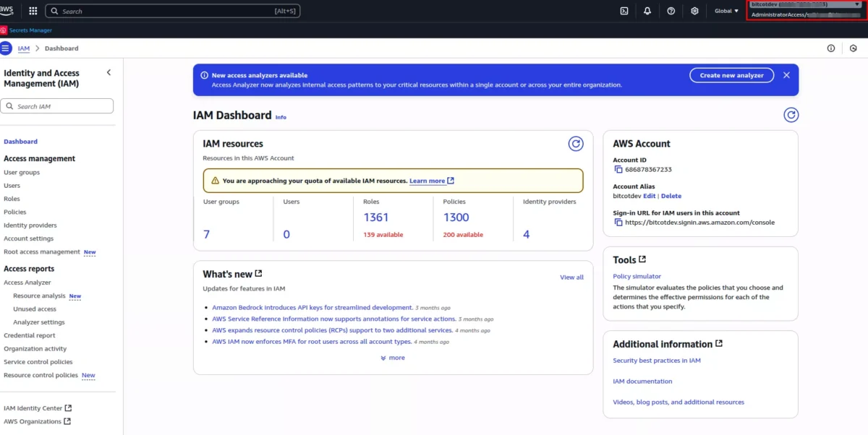
Task: Click the info icon near the breadcrumb
Action: tap(830, 48)
